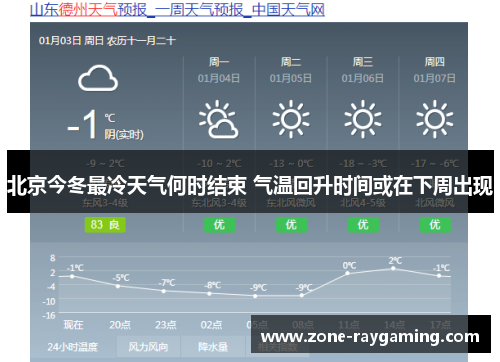Screen dimensions: 500x362
Task: Switch to the 风力风向 tab
Action: pos(148,347)
